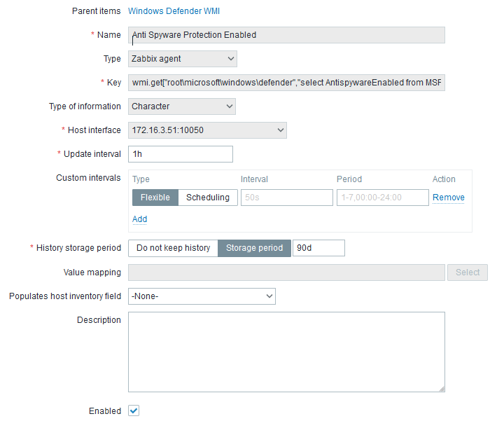Open the Type dropdown showing Zabbix agent
504x421 pixels.
[x=182, y=59]
